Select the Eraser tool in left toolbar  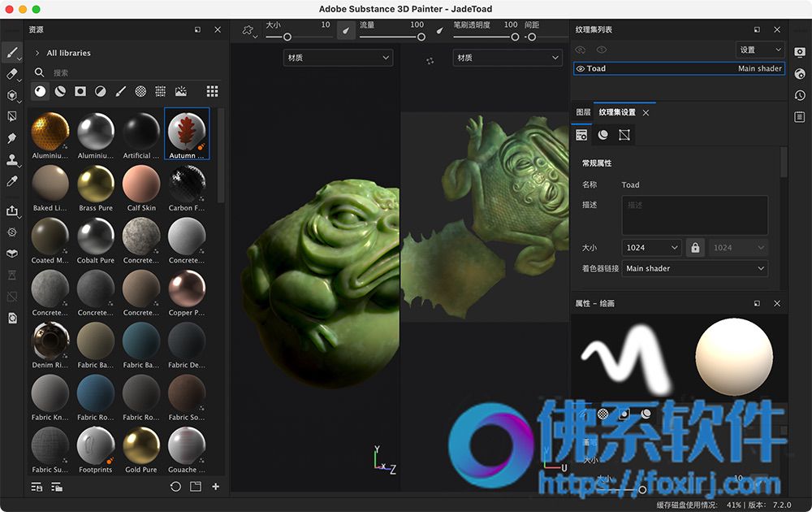pyautogui.click(x=12, y=74)
